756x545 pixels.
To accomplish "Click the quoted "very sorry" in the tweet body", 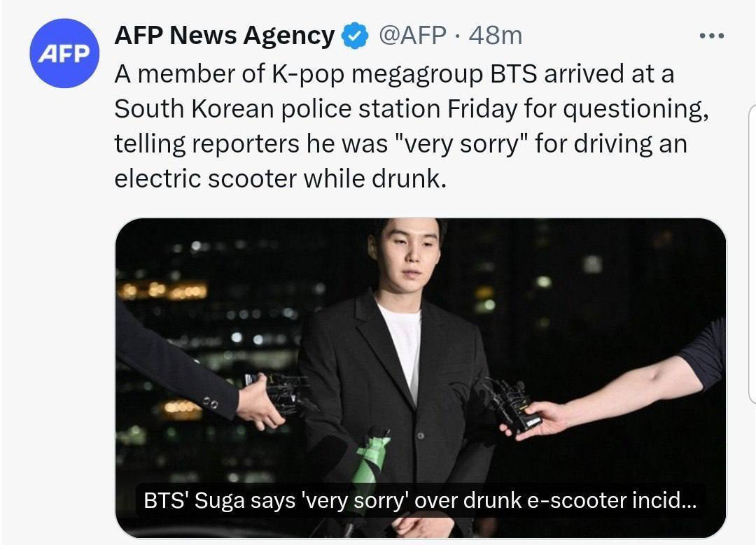I will [x=462, y=143].
